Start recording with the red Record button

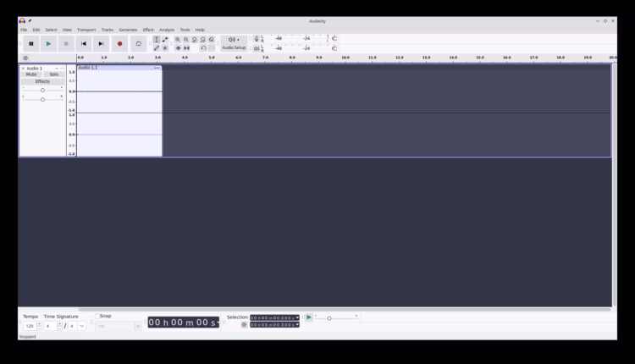click(x=119, y=44)
